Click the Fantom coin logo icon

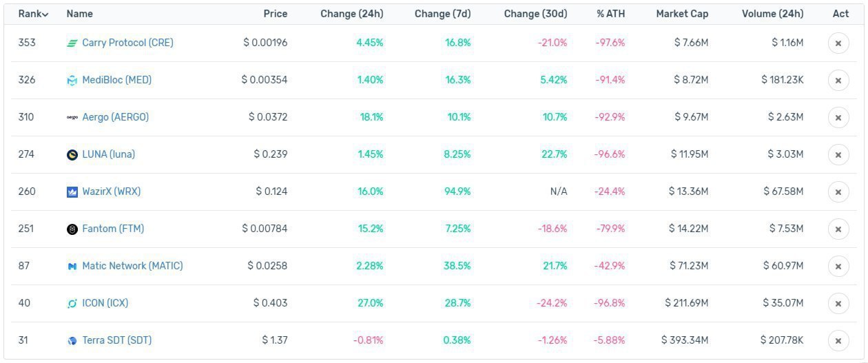[72, 229]
